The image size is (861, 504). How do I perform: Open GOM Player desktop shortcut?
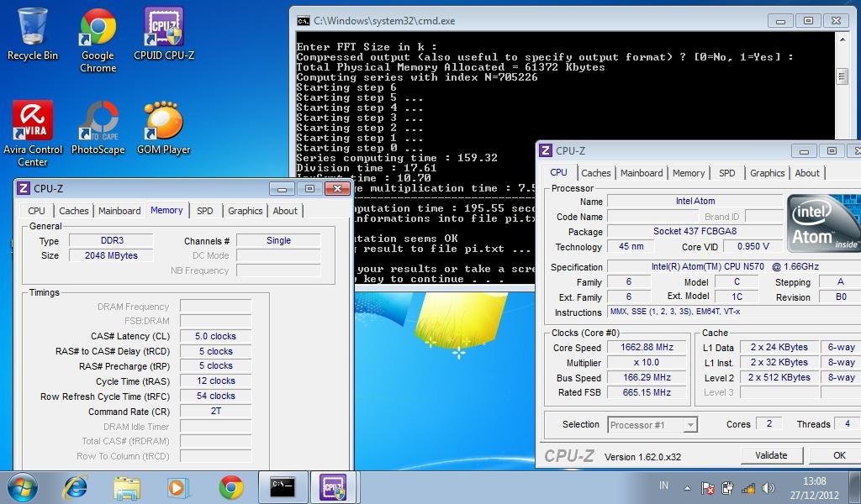point(164,127)
